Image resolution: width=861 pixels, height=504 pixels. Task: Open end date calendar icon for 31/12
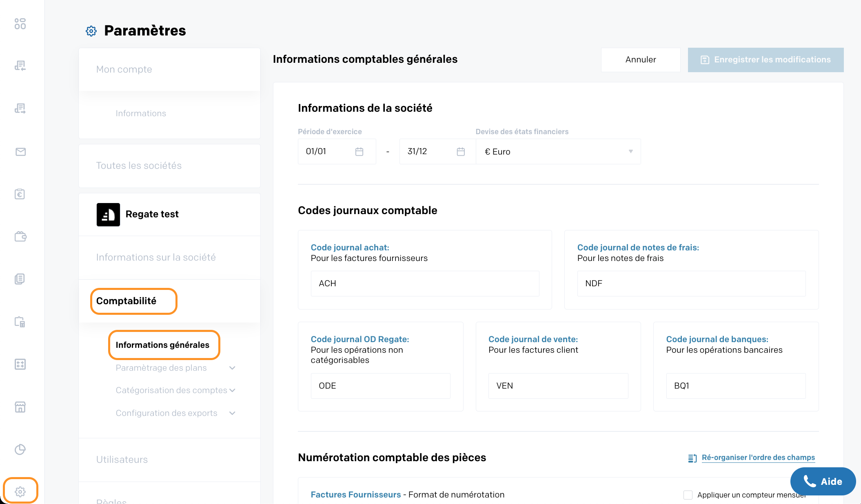pyautogui.click(x=461, y=152)
